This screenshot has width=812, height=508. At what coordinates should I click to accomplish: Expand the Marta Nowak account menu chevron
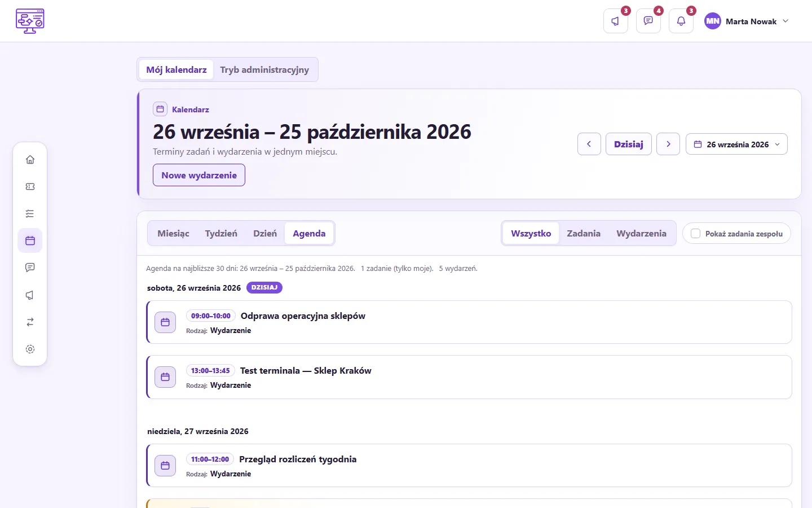785,21
